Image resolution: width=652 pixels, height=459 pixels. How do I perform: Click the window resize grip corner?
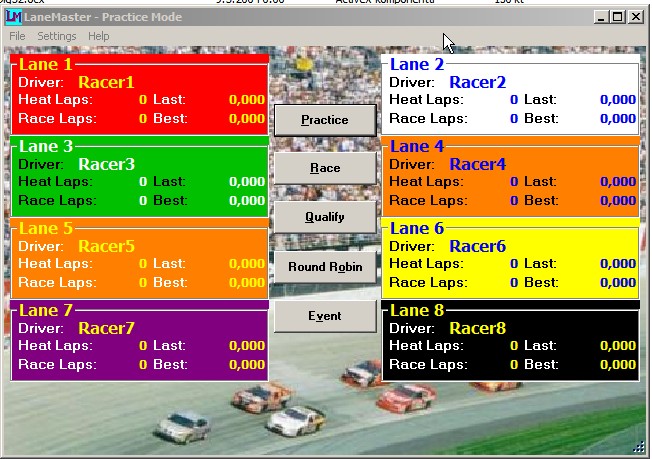638,447
